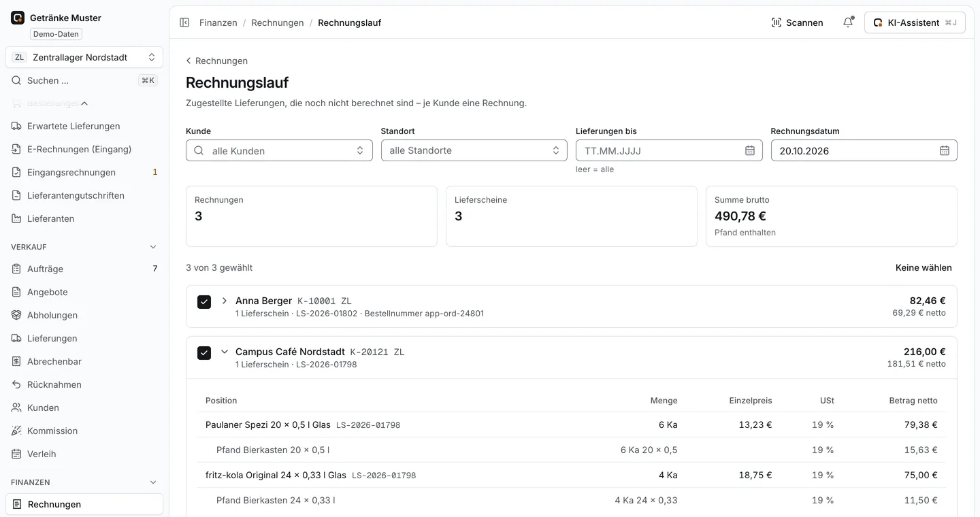Open calendar picker for Rechnungsdatum
Viewport: 980px width, 517px height.
point(945,150)
